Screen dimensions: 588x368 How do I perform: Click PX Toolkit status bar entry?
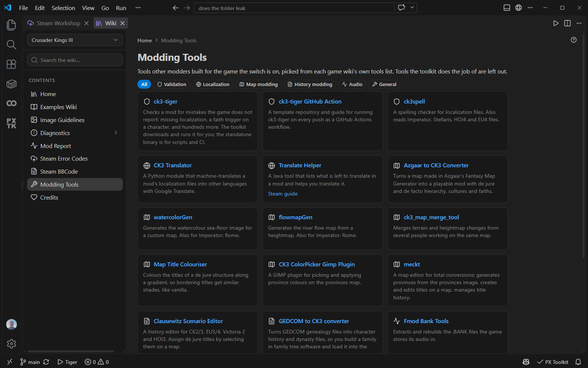click(x=553, y=362)
